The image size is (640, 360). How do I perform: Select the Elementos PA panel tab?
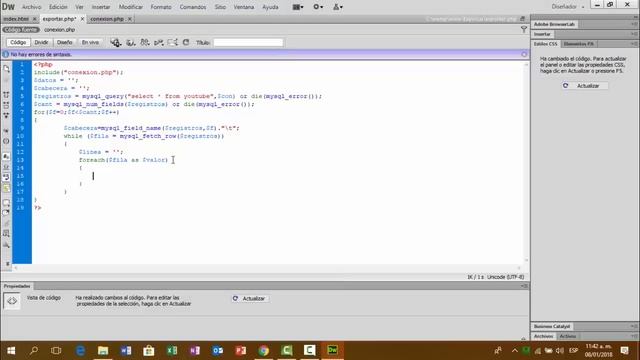click(x=579, y=44)
